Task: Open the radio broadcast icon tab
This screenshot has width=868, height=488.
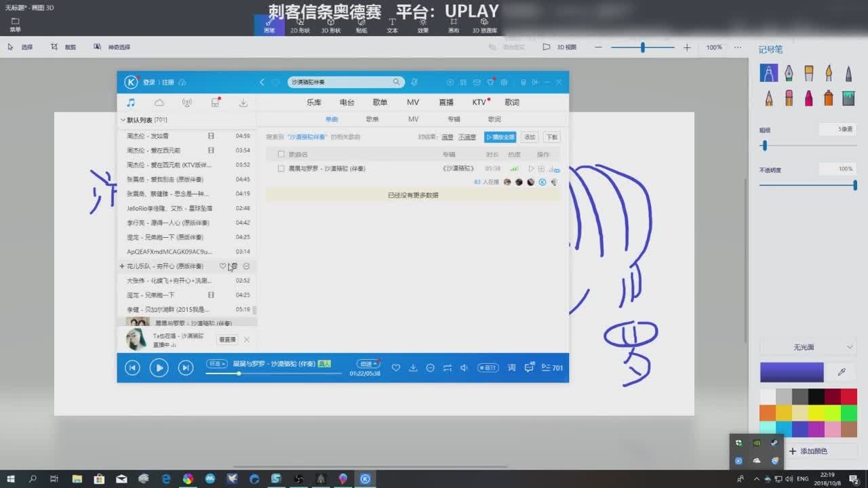Action: coord(187,102)
